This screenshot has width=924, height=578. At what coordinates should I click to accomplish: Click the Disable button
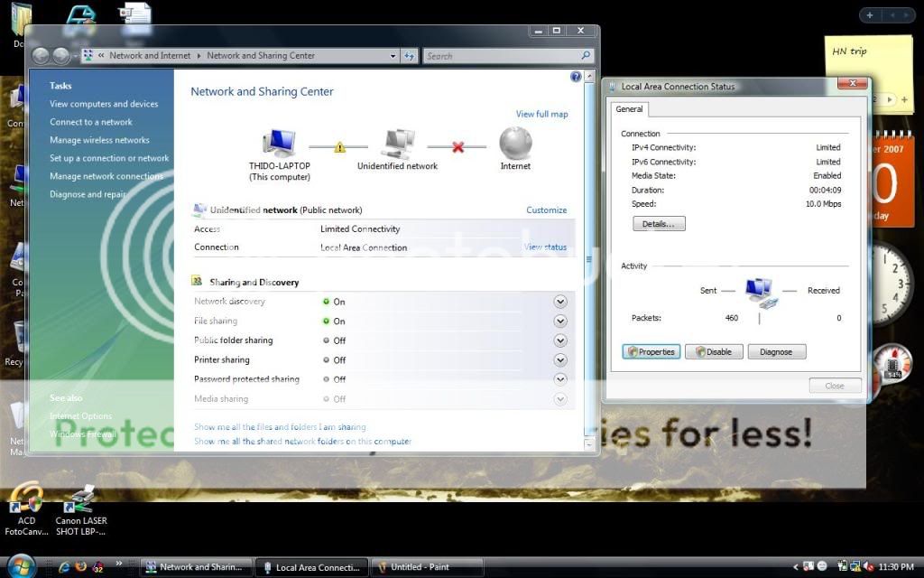point(714,351)
